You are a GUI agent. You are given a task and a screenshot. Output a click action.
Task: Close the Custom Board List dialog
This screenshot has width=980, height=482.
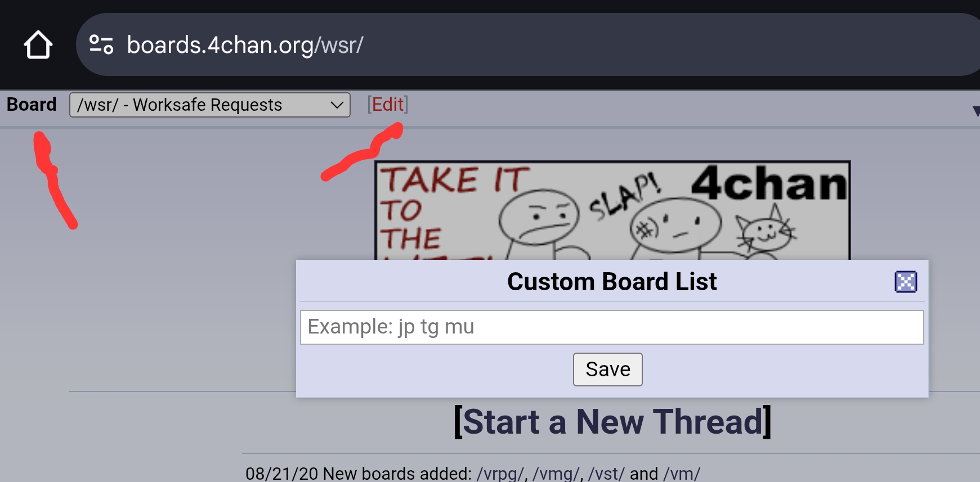tap(906, 282)
